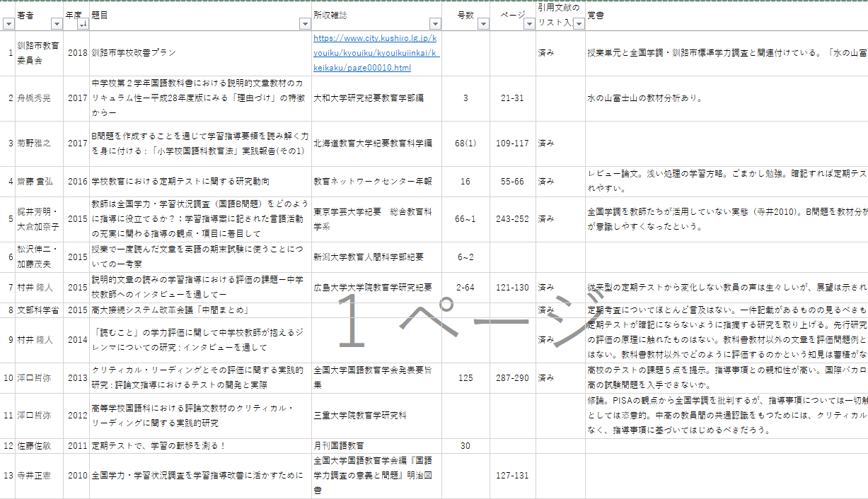Open the filter dropdown for the 所収雑誌 column
This screenshot has height=499, width=868.
[434, 24]
